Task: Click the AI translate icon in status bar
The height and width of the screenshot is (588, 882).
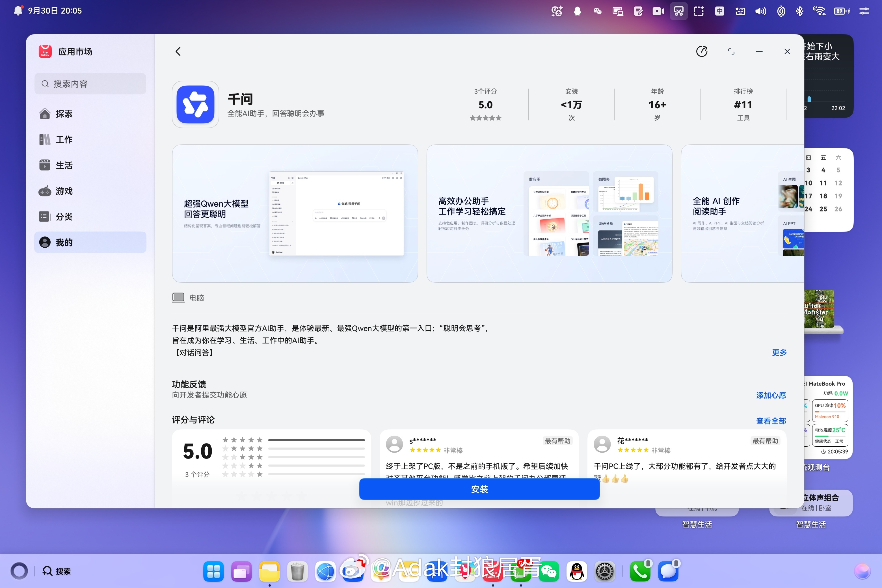Action: tap(557, 11)
